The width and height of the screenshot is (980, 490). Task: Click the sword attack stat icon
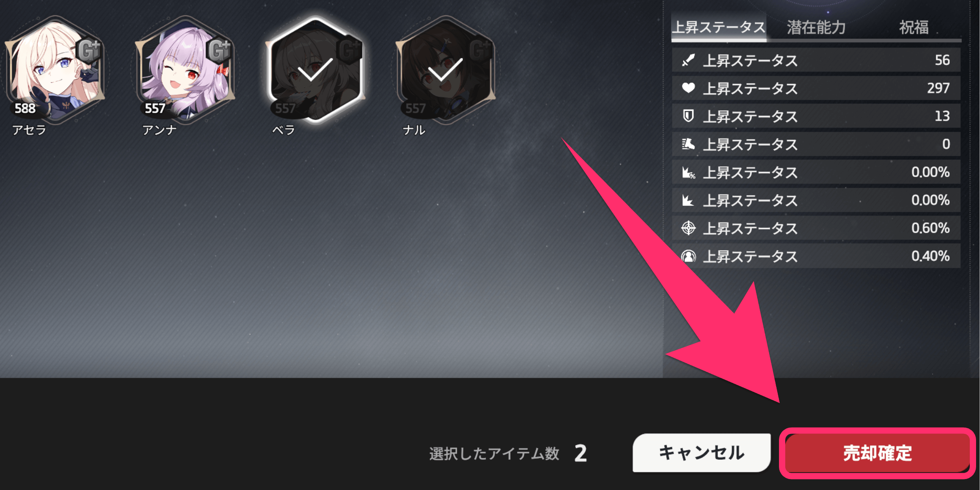click(x=688, y=60)
